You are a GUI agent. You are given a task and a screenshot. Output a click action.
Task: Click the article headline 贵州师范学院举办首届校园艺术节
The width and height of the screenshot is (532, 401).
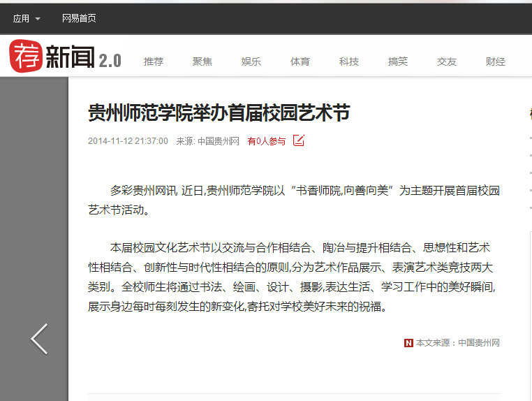point(219,112)
